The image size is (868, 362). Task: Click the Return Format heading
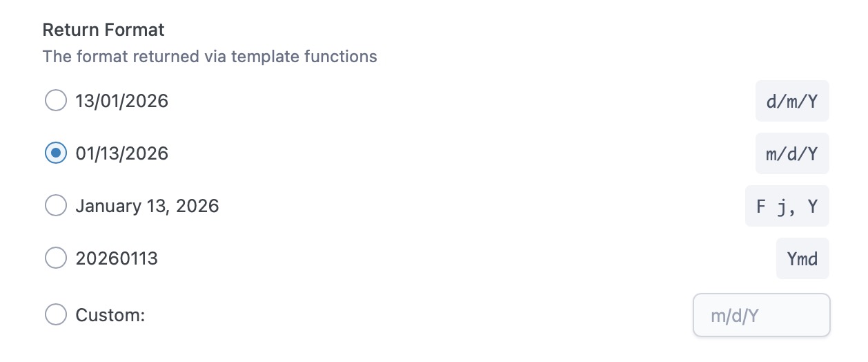pos(103,30)
